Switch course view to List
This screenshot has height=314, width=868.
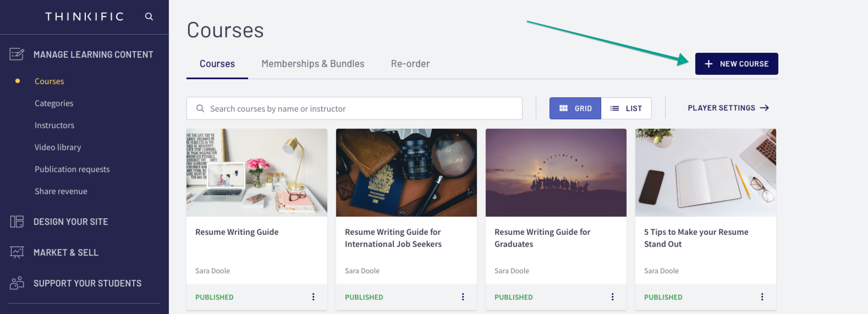[x=627, y=108]
